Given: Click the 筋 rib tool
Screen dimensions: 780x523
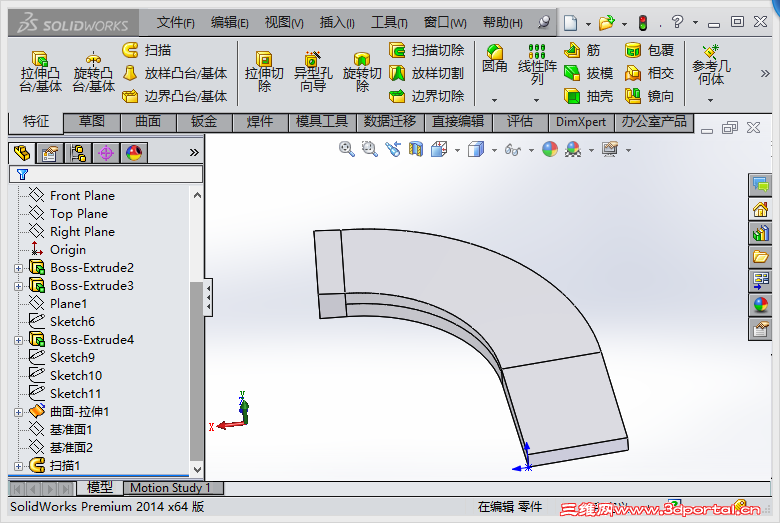Looking at the screenshot, I should (x=582, y=50).
